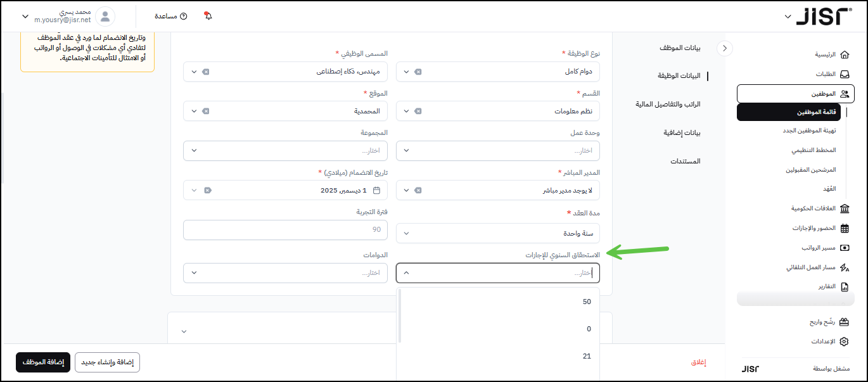The height and width of the screenshot is (382, 868).
Task: Clear the job type 'دوام كامل' selection
Action: point(418,72)
